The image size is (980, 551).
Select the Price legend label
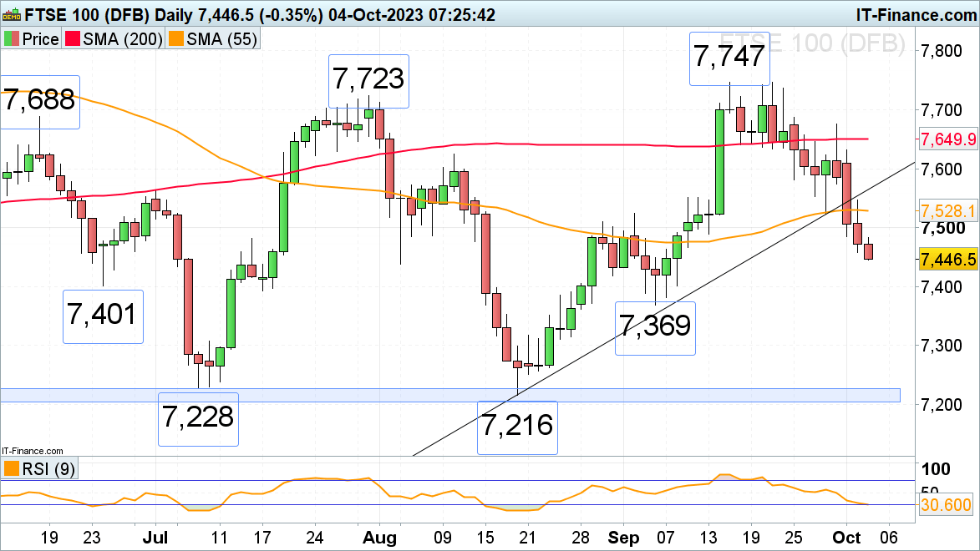pyautogui.click(x=40, y=39)
